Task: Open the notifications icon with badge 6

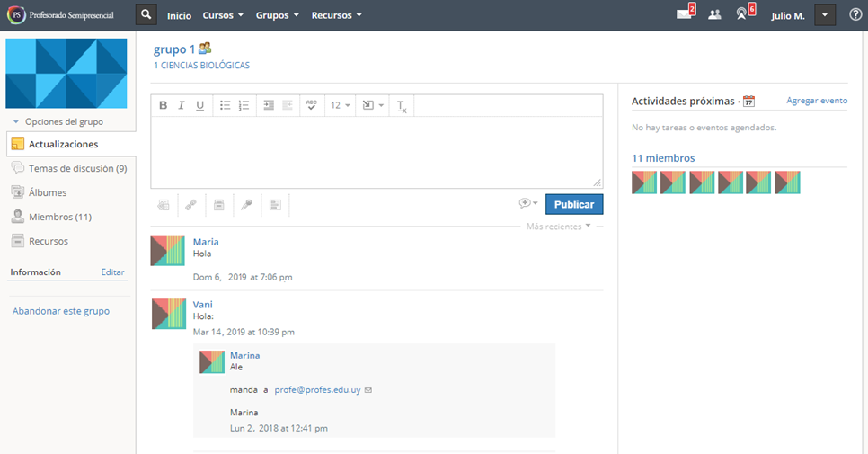Action: [x=742, y=14]
